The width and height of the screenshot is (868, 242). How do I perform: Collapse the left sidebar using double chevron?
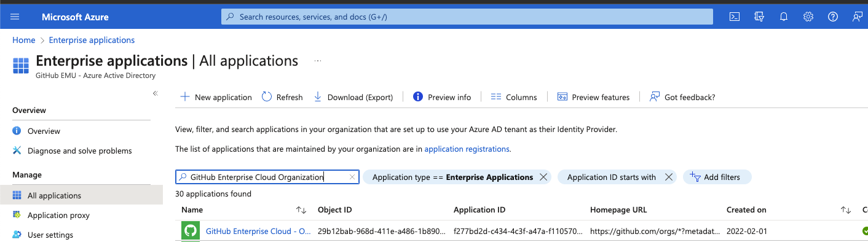click(156, 93)
